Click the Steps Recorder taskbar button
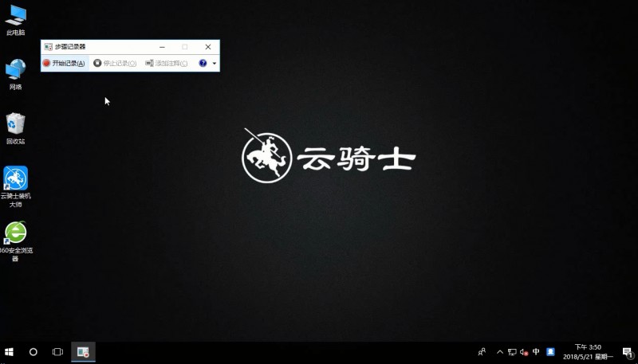This screenshot has height=364, width=638. tap(84, 352)
